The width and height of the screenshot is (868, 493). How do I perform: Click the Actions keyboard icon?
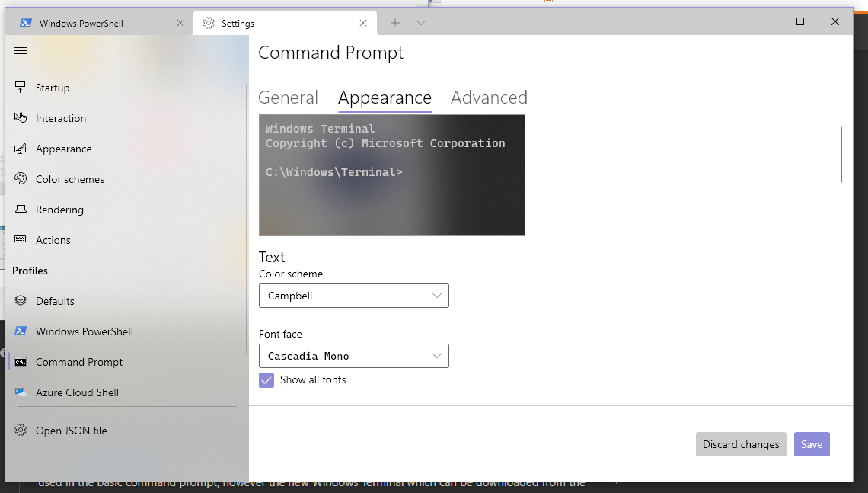pyautogui.click(x=21, y=239)
